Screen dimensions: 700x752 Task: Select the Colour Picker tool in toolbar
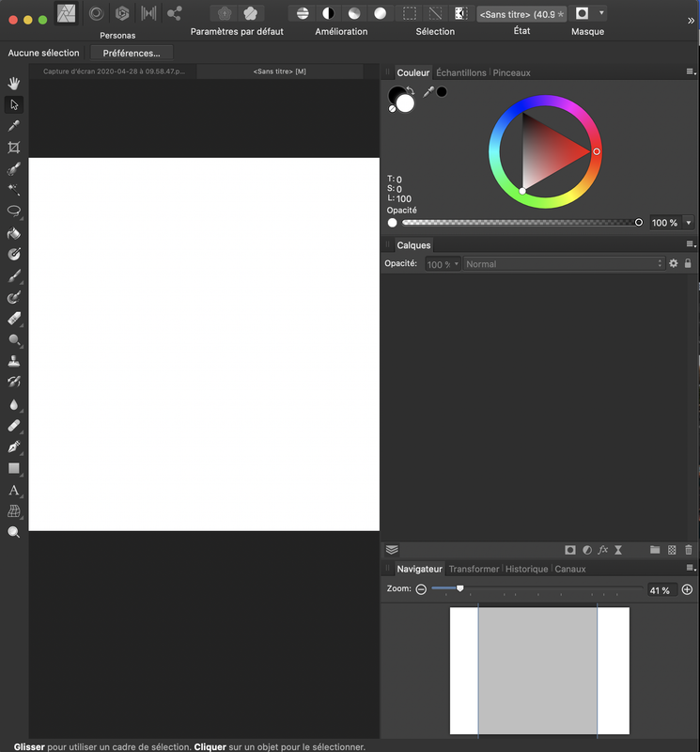14,126
